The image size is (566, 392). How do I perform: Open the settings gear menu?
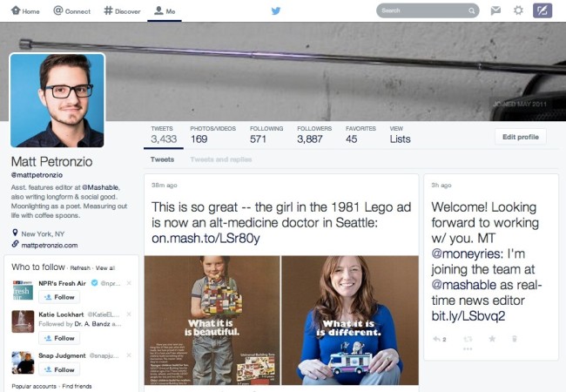(x=518, y=10)
